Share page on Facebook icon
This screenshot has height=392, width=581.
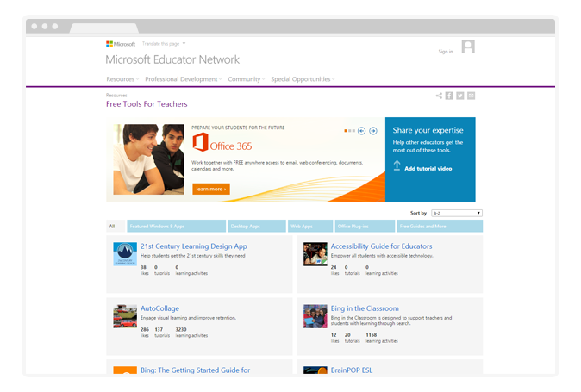click(x=449, y=96)
